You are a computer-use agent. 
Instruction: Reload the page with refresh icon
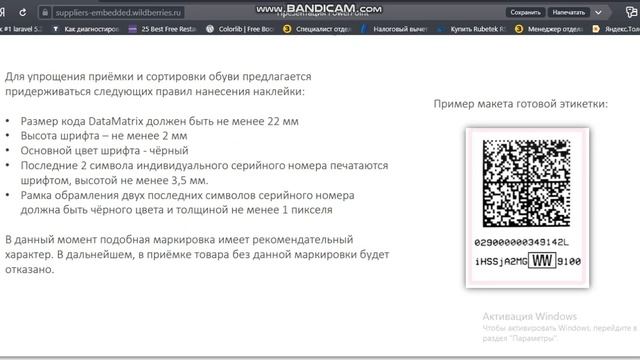click(23, 12)
